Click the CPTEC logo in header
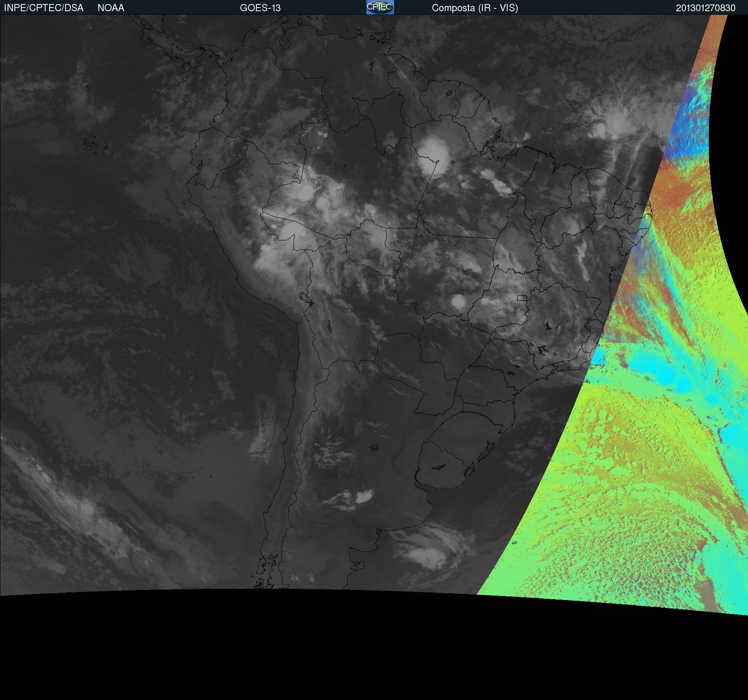The width and height of the screenshot is (748, 700). pos(380,7)
